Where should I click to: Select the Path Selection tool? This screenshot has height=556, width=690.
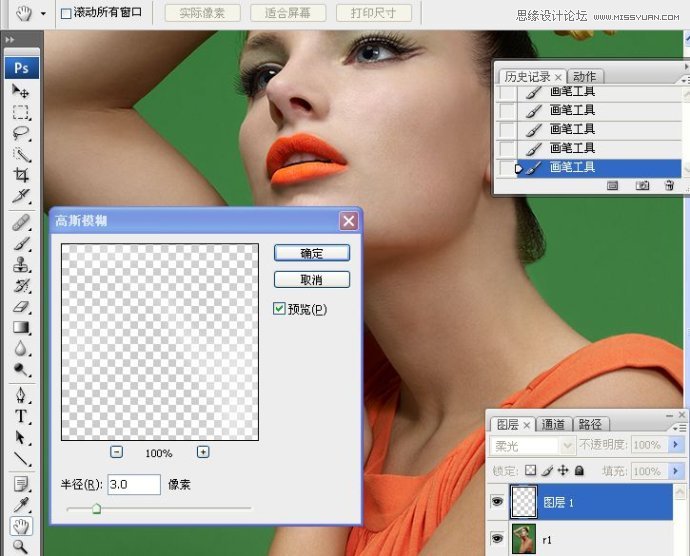point(21,438)
